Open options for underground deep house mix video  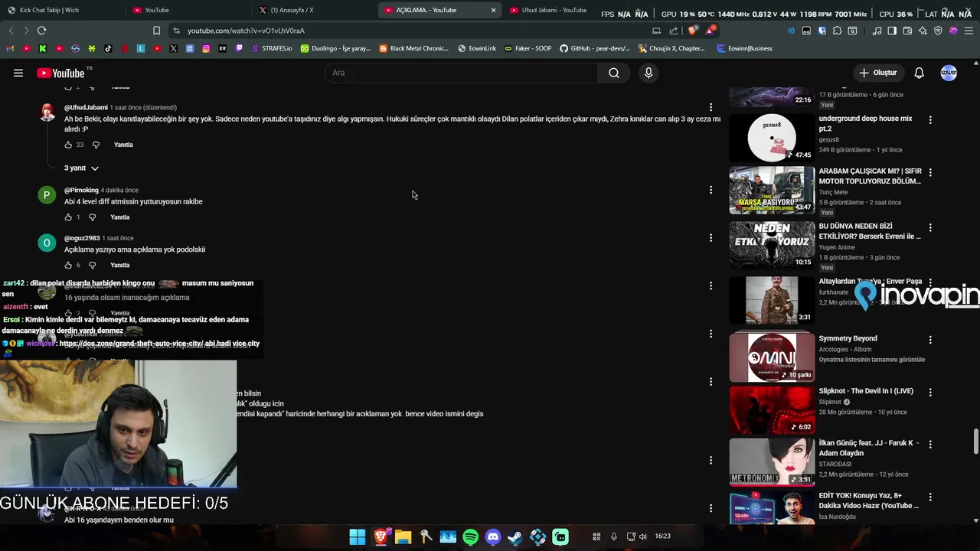tap(930, 120)
